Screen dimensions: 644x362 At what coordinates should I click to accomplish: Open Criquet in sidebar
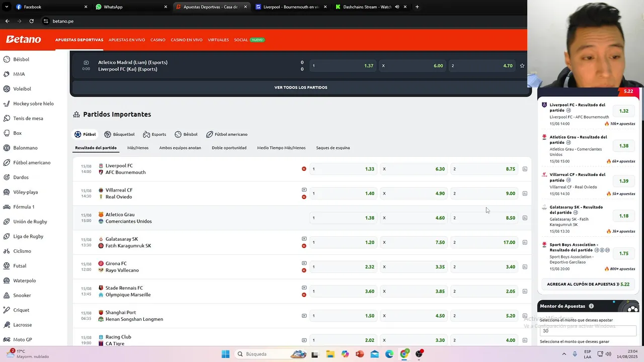point(21,310)
